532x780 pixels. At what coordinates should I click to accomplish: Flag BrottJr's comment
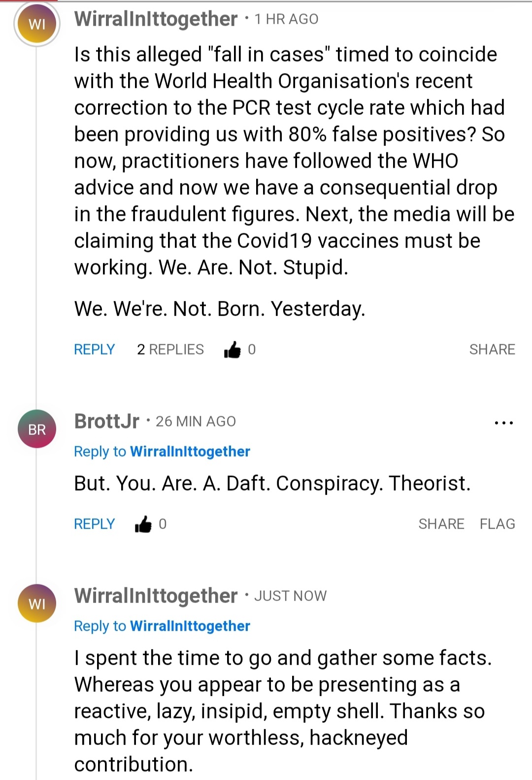[x=497, y=524]
